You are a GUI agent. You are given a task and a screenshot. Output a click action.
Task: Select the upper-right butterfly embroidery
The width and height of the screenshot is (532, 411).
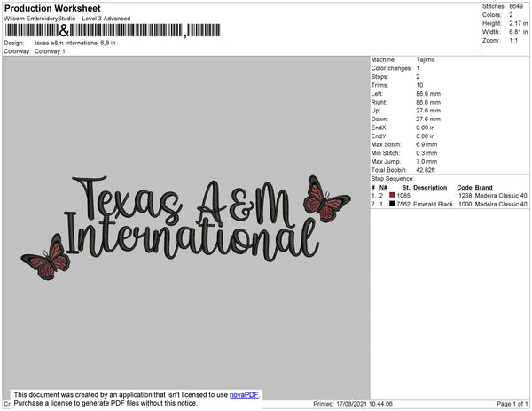(326, 199)
